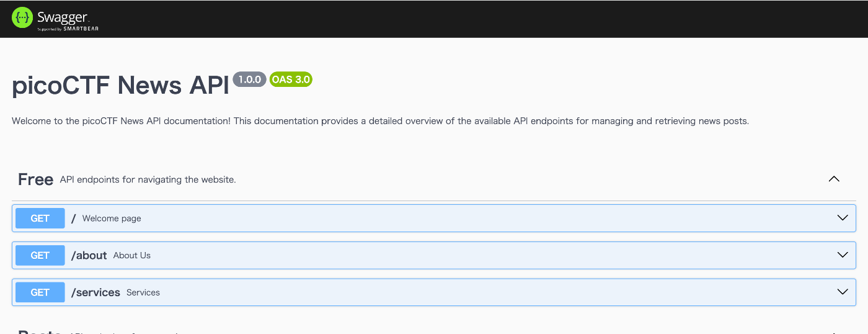868x334 pixels.
Task: Click the 'About Us' description text
Action: pyautogui.click(x=132, y=255)
